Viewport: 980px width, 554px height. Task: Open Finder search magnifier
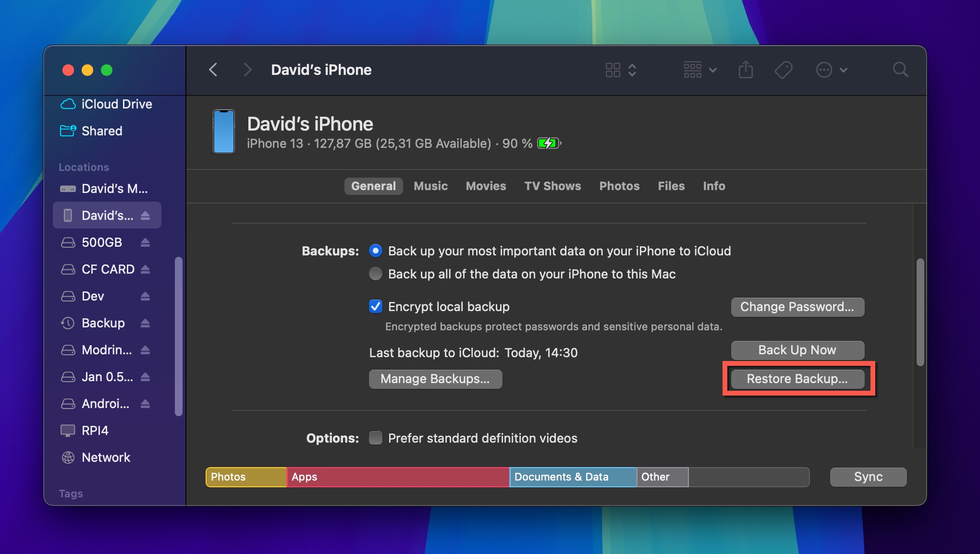(900, 70)
